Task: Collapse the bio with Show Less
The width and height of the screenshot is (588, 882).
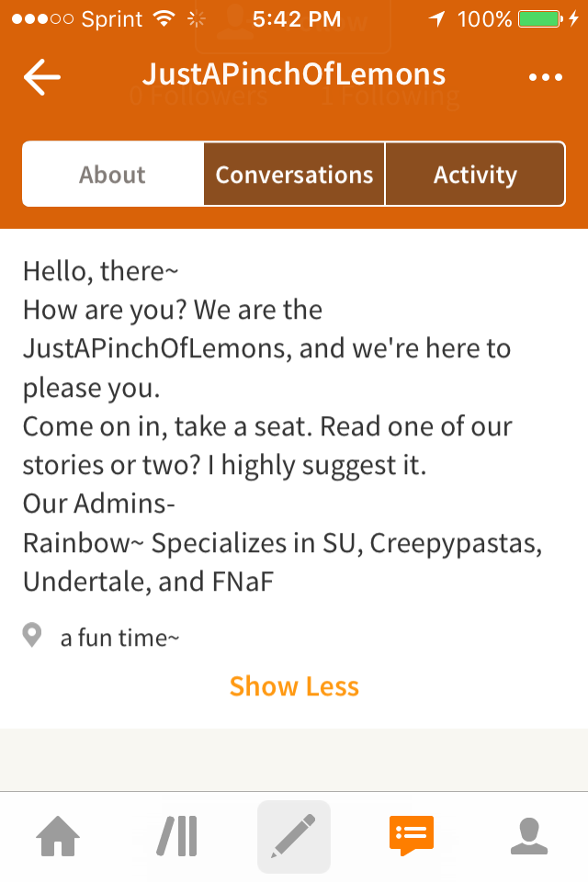Action: [294, 686]
